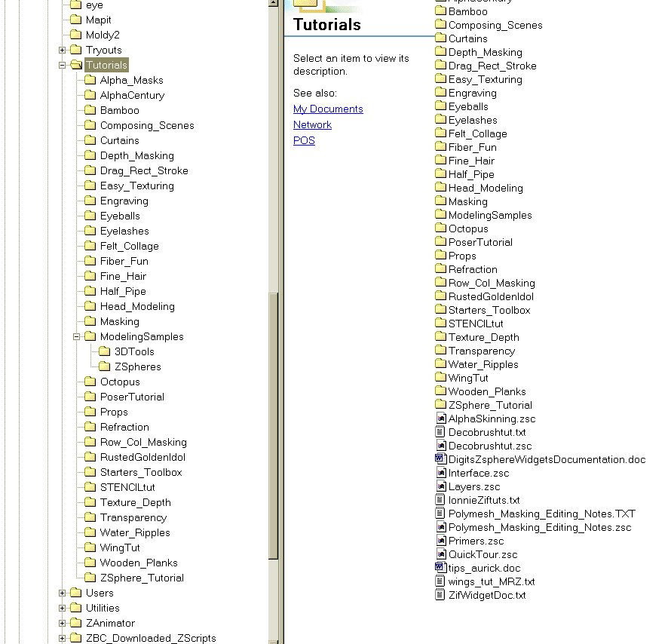Expand the ZBC_Downloaded_ZScripts folder
This screenshot has height=644, width=671.
click(x=62, y=638)
